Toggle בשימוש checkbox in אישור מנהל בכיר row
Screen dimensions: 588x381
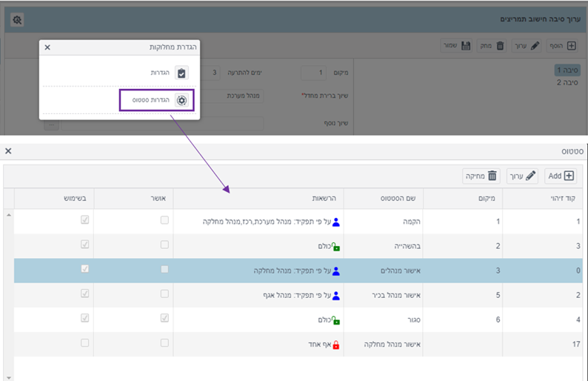click(84, 294)
